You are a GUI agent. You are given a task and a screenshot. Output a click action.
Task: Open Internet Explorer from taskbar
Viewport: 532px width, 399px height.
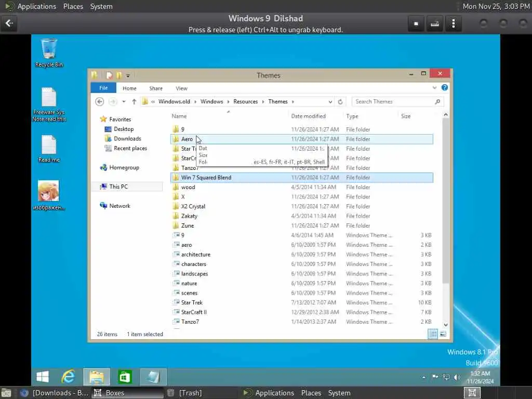tap(68, 377)
